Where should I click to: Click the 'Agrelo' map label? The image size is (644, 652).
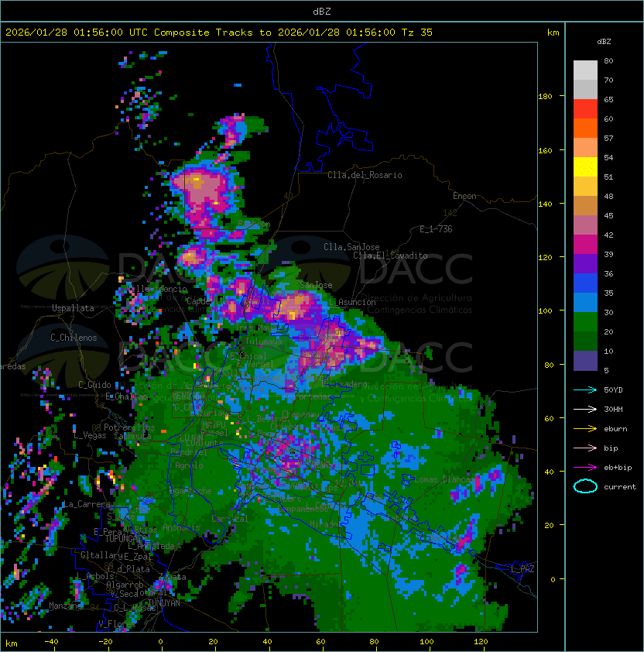(x=189, y=465)
